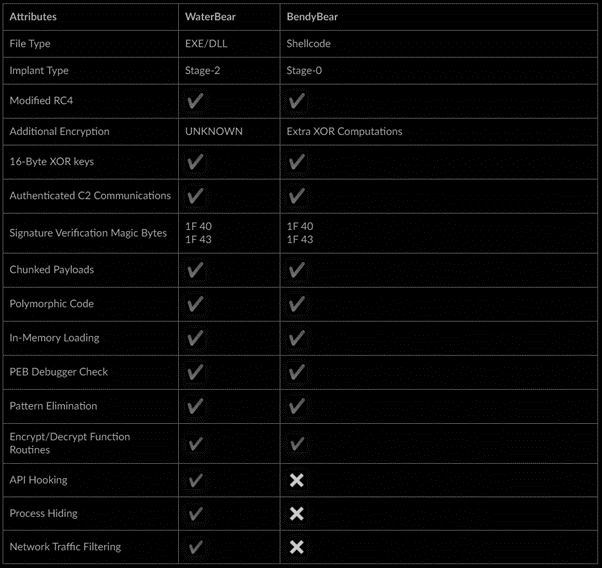Click the WaterBear Modified RC4 checkmark

pyautogui.click(x=195, y=101)
